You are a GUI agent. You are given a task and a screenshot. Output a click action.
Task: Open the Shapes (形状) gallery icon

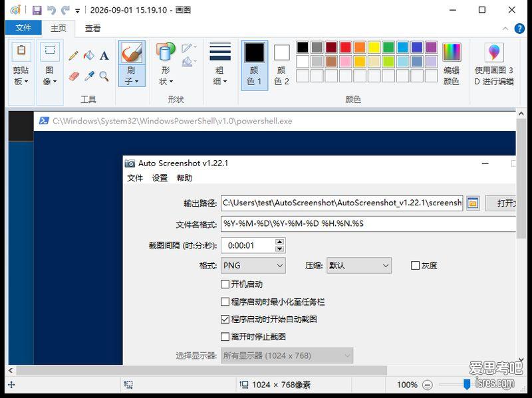click(166, 52)
